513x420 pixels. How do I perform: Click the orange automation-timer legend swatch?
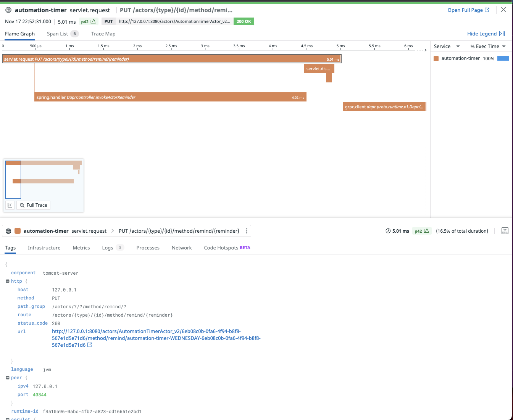(436, 58)
